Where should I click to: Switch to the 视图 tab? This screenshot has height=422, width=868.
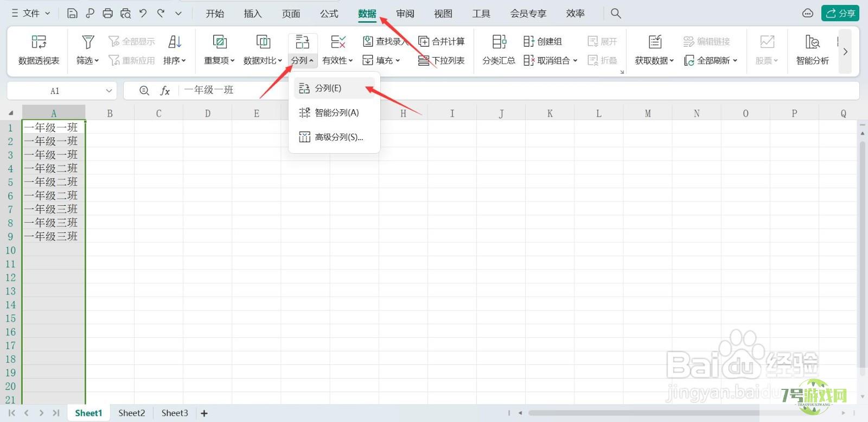(443, 14)
